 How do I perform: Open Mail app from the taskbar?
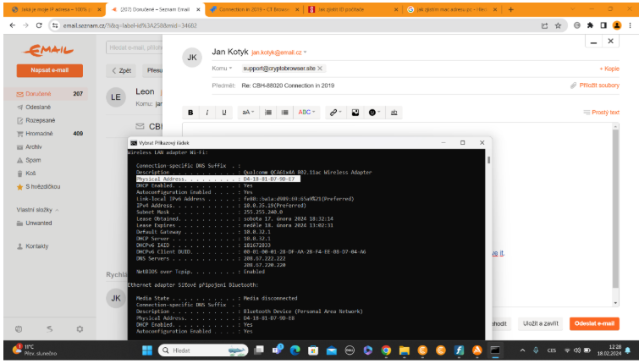[x=331, y=350]
